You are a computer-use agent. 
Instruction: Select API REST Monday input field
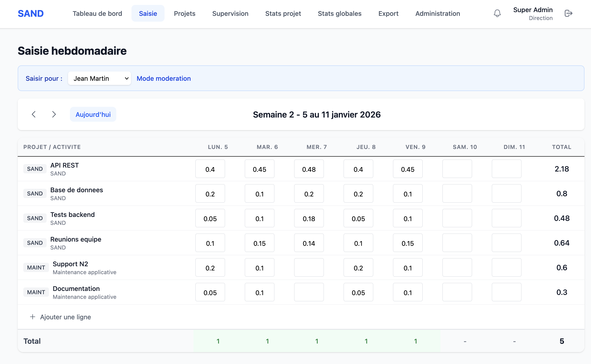pos(210,169)
